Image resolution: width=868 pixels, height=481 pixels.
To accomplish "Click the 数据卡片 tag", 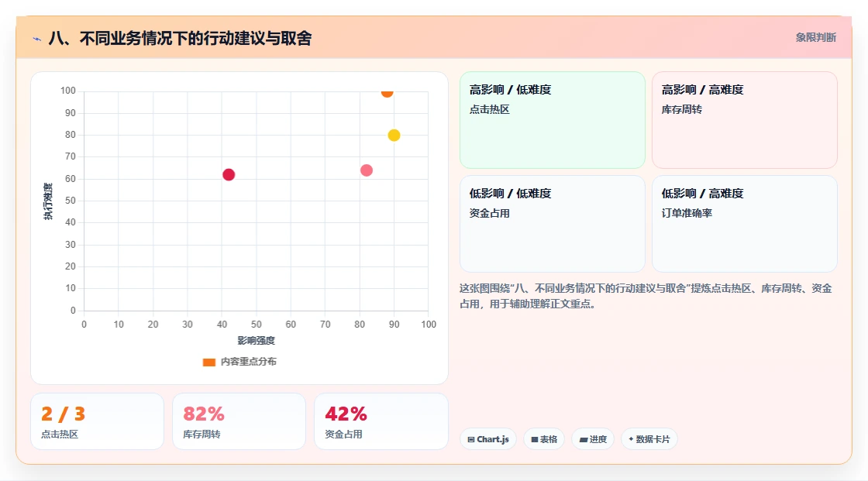I will (649, 439).
